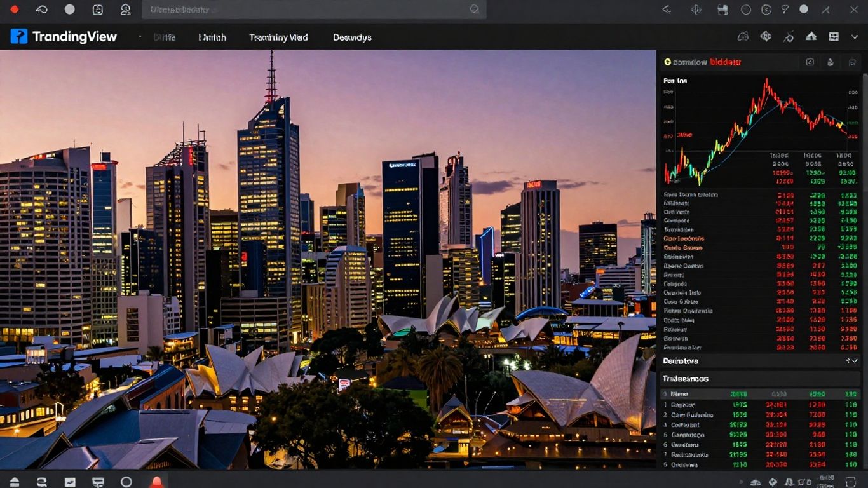Expand the chevron dropdown in the menu row
The height and width of the screenshot is (488, 868).
point(855,37)
